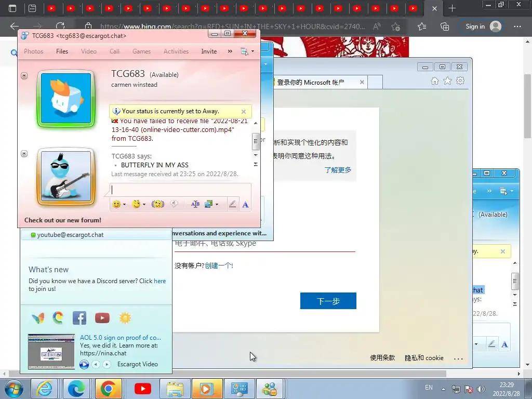Open the Escargot Video thumbnail
This screenshot has height=399, width=532.
51,352
